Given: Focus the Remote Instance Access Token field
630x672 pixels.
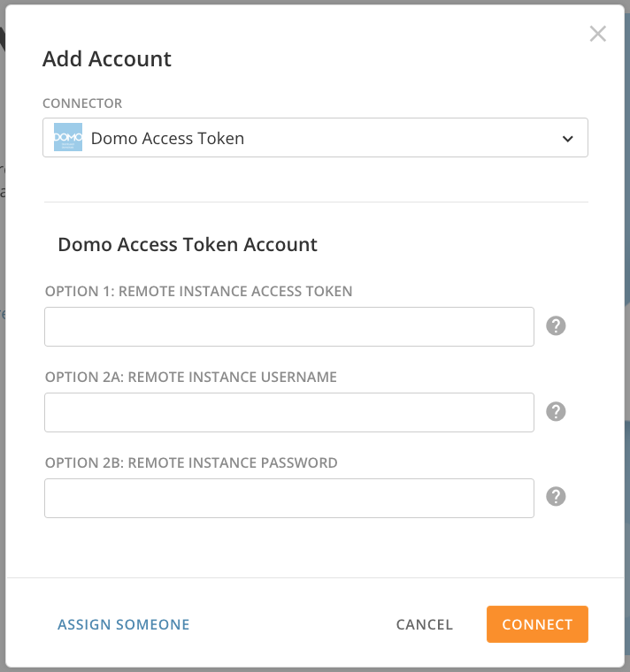Looking at the screenshot, I should coord(289,326).
